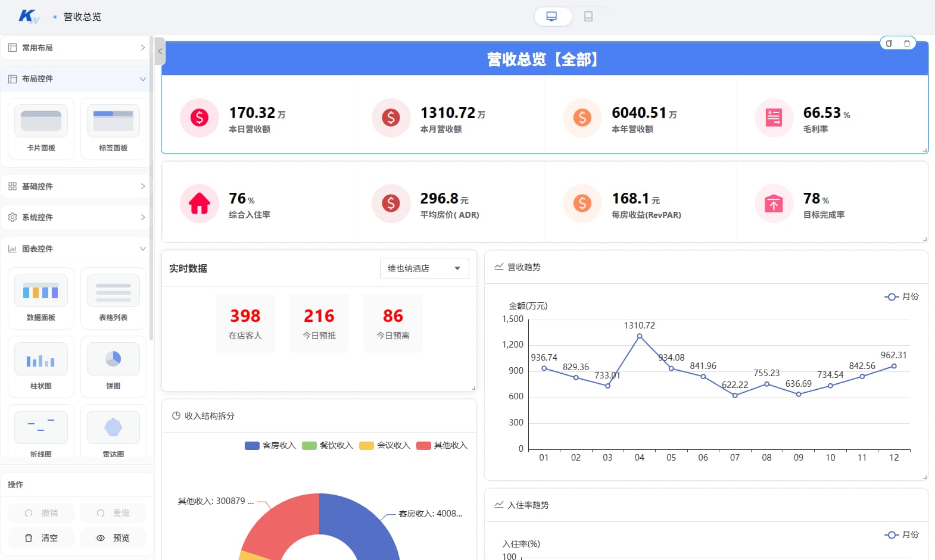935x560 pixels.
Task: Click the 常用布局 layout icon
Action: pyautogui.click(x=13, y=48)
